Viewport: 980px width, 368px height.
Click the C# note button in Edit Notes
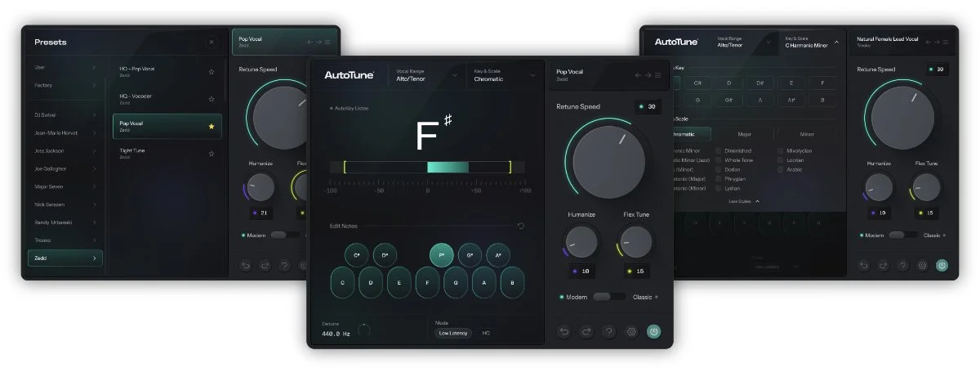pyautogui.click(x=357, y=255)
